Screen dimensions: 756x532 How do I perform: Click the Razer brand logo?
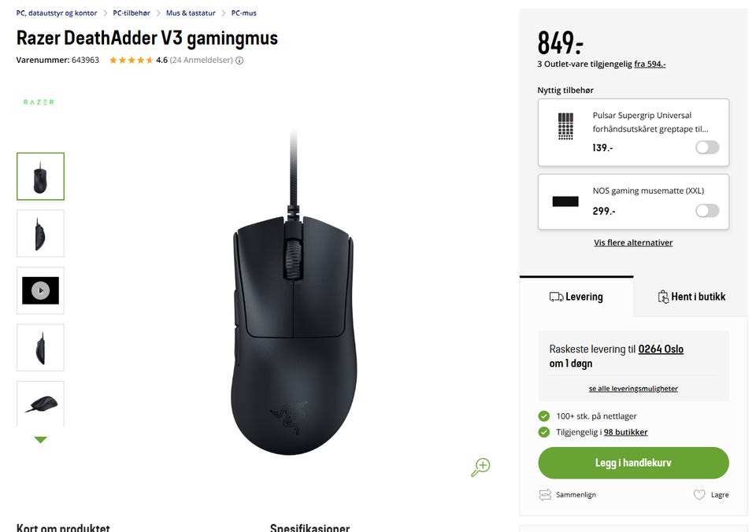click(39, 102)
